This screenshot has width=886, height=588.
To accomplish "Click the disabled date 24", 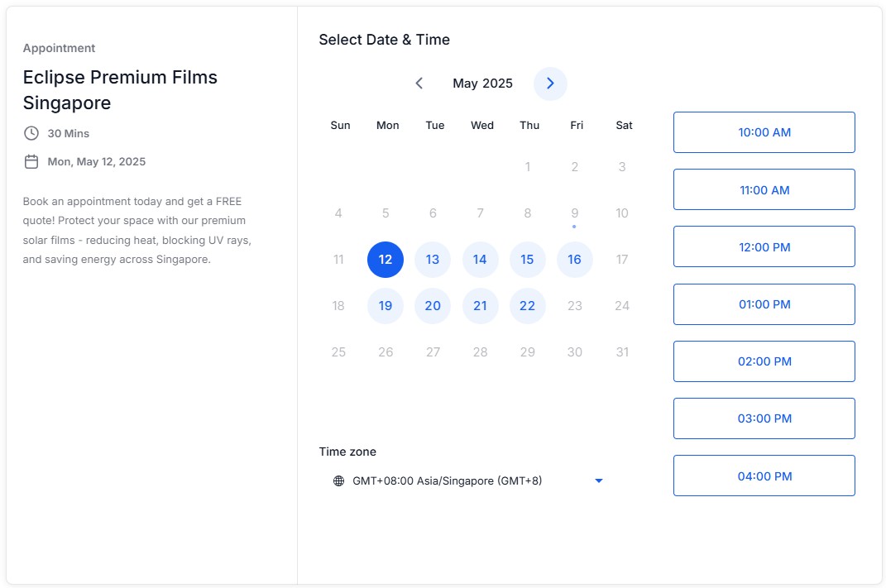I will (622, 306).
